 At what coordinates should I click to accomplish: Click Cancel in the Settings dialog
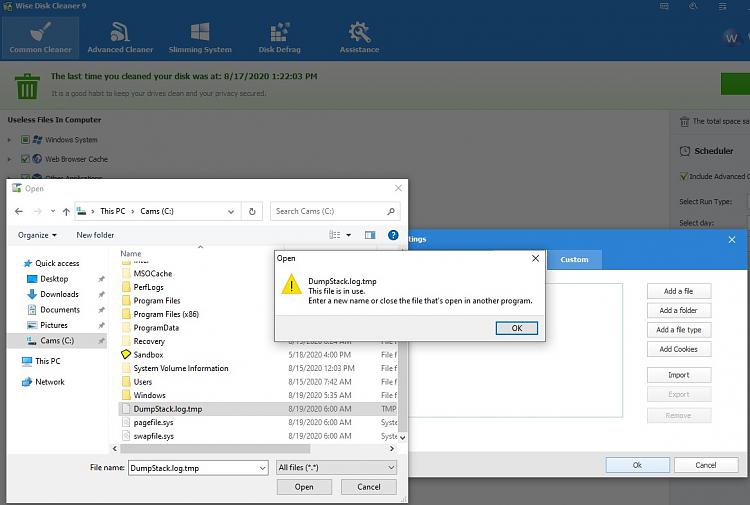tap(706, 465)
